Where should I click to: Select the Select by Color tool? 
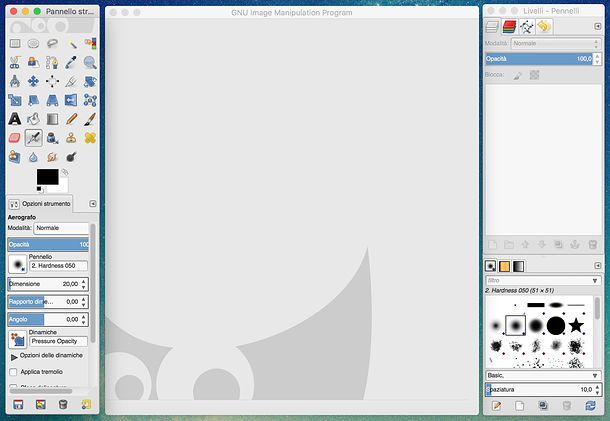(x=90, y=43)
